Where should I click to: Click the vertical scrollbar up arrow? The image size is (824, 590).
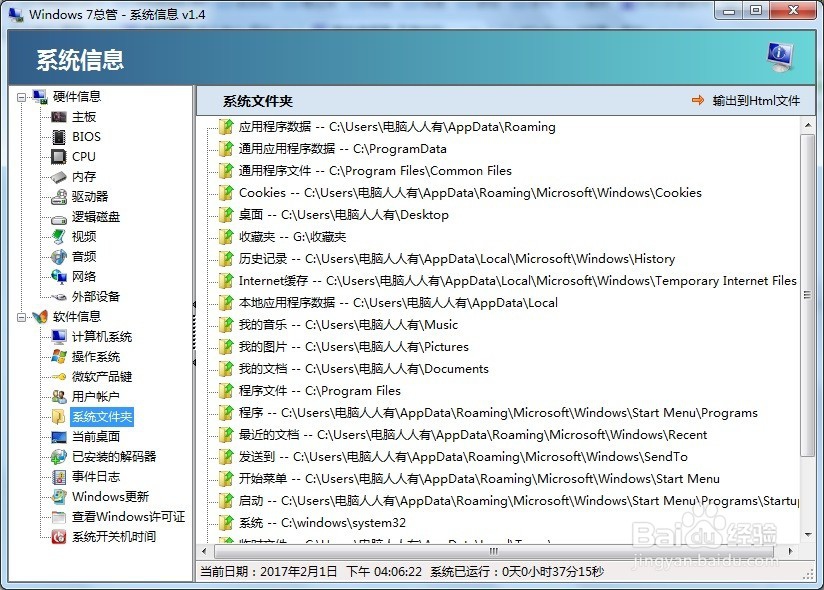(808, 125)
